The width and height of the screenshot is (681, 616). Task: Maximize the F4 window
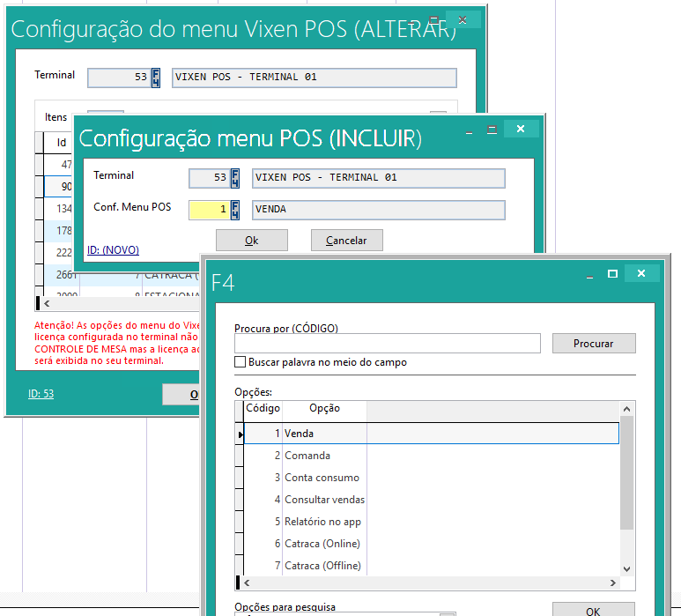[x=613, y=274]
